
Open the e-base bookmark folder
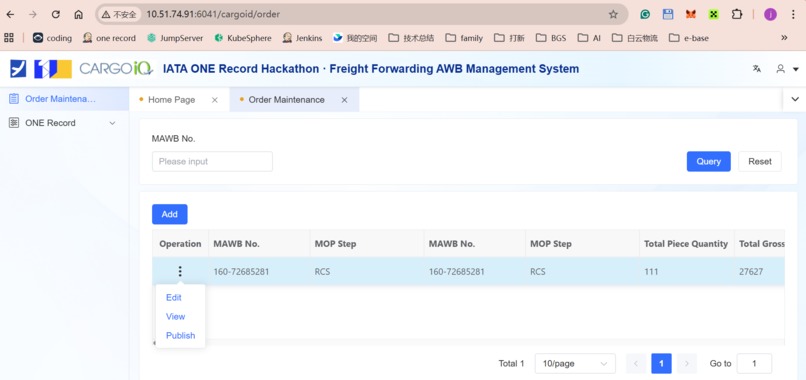click(689, 38)
